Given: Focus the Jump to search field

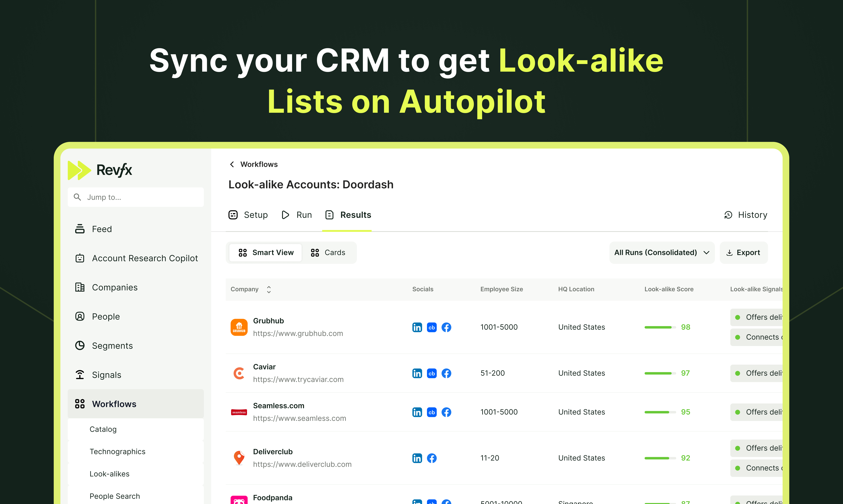Looking at the screenshot, I should pos(136,197).
